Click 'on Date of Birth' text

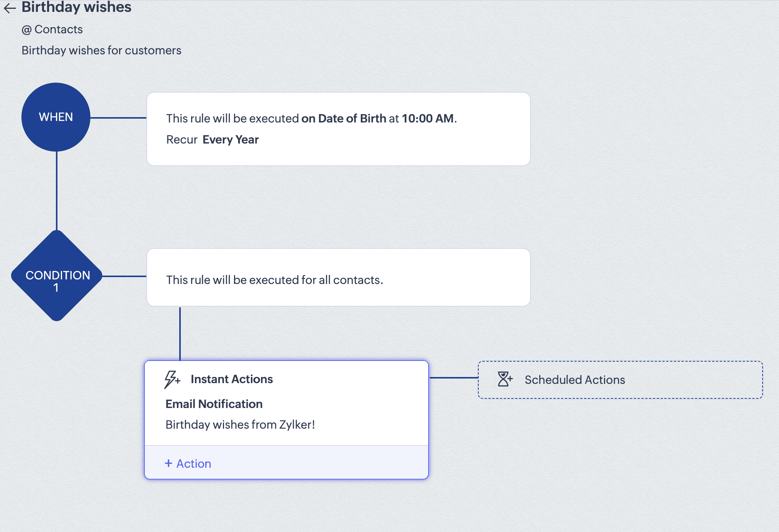click(344, 119)
